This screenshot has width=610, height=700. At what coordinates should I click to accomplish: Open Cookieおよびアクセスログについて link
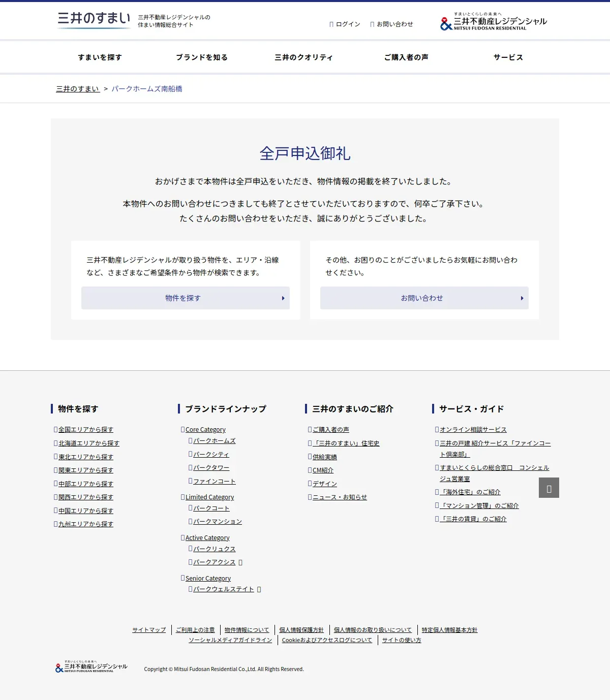pos(327,640)
